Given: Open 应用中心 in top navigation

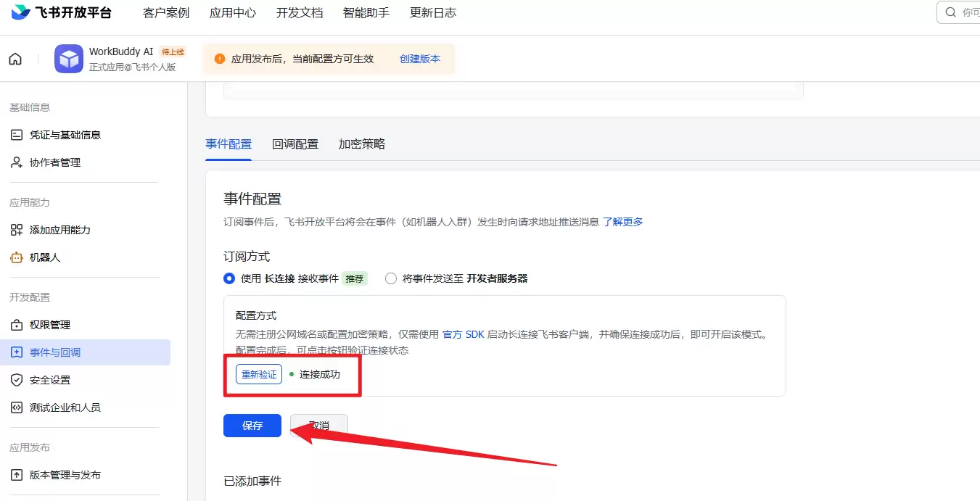Looking at the screenshot, I should (233, 13).
